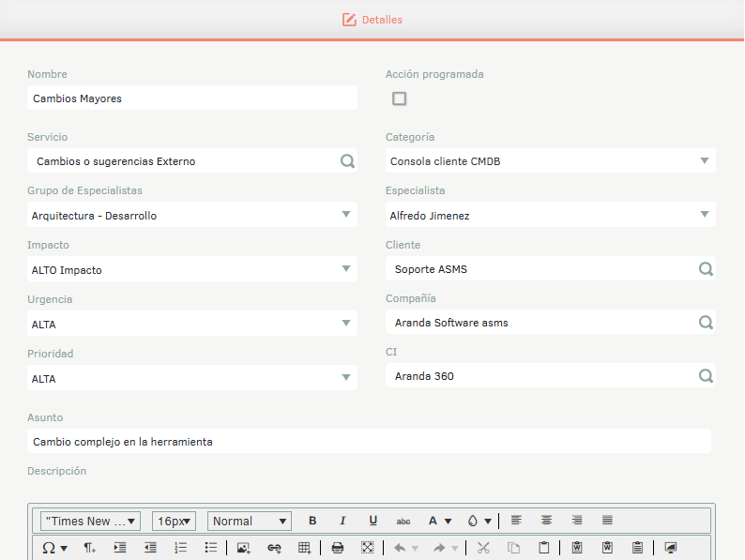The width and height of the screenshot is (745, 560).
Task: Insert a numbered list
Action: (181, 548)
